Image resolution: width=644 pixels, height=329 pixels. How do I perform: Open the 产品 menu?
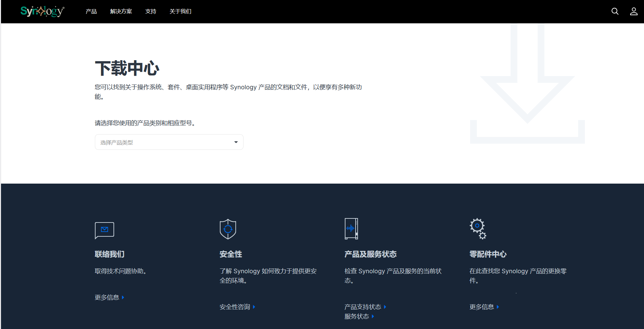[x=91, y=11]
